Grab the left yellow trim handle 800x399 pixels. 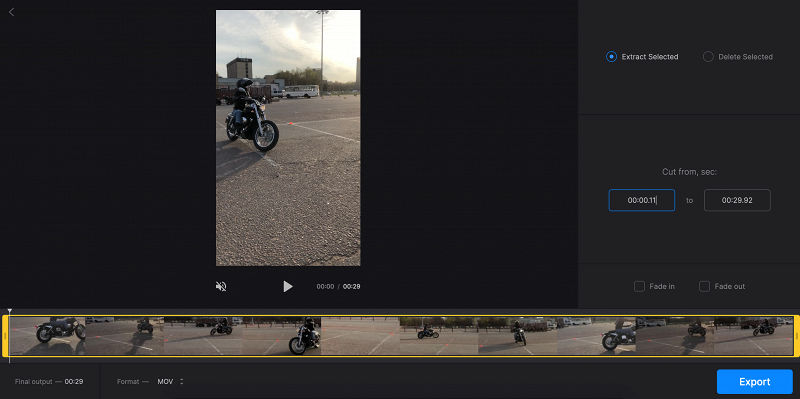pyautogui.click(x=5, y=336)
